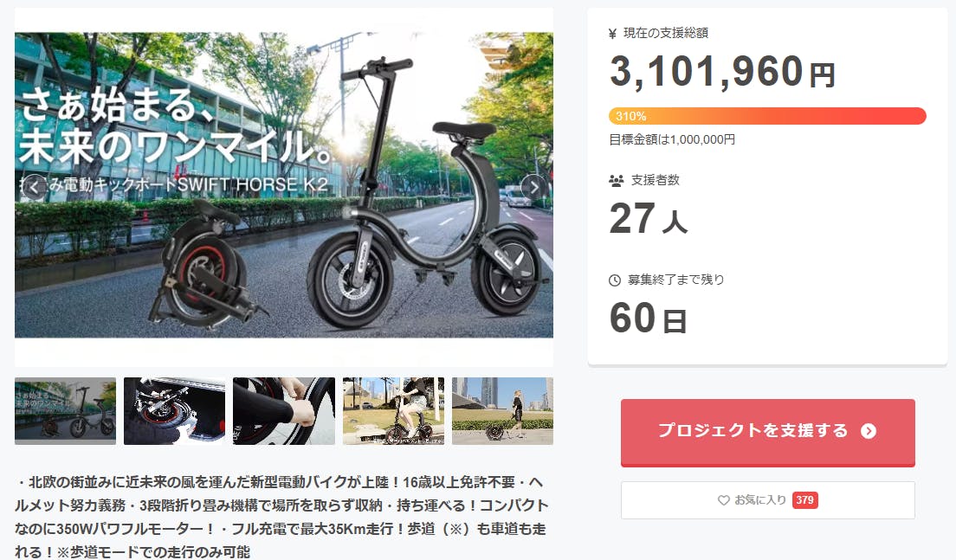This screenshot has height=560, width=956.
Task: Select thumbnail of woman pulling folded scooter
Action: pyautogui.click(x=502, y=411)
